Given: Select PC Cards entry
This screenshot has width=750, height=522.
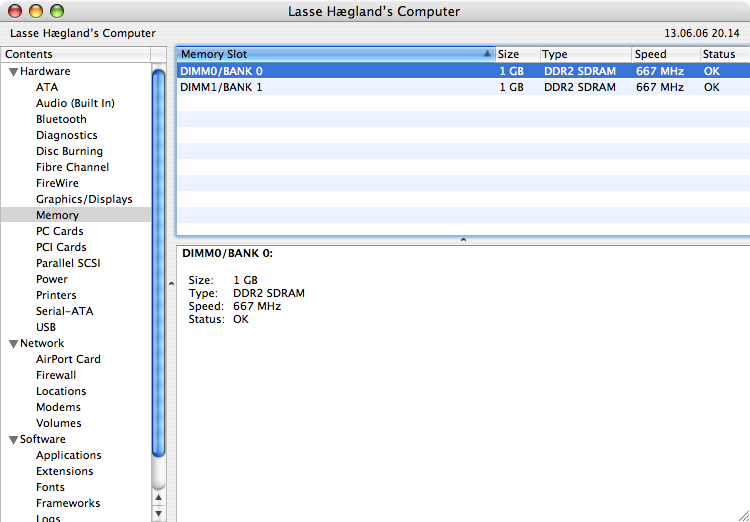Looking at the screenshot, I should tap(59, 231).
